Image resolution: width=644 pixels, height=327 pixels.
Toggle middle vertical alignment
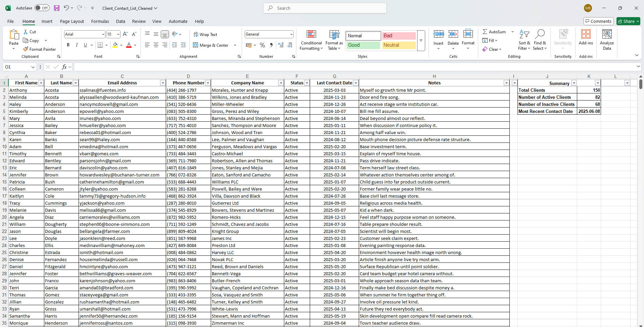tap(156, 34)
